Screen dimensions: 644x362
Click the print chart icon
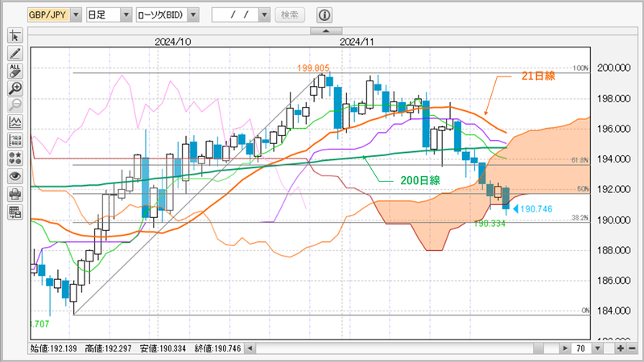click(15, 194)
